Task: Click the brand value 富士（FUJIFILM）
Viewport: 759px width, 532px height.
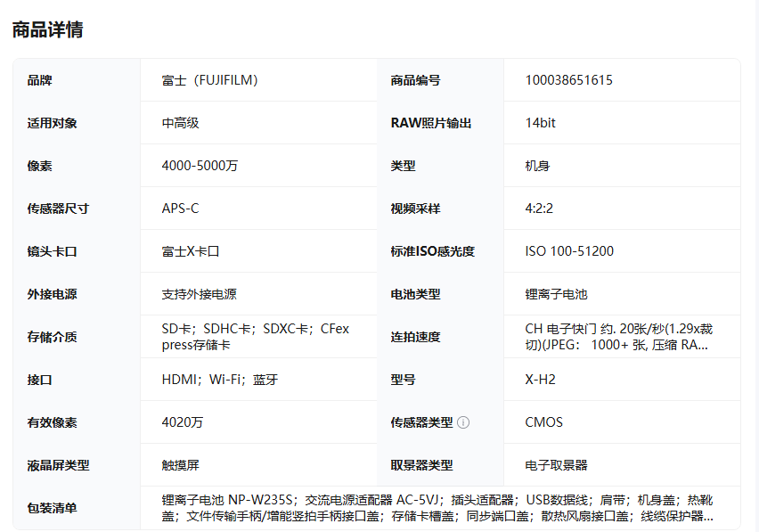Action: [210, 80]
